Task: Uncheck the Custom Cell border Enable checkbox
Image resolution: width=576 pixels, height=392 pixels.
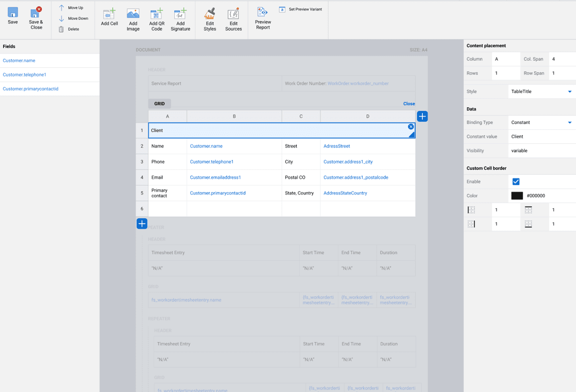Action: [516, 182]
